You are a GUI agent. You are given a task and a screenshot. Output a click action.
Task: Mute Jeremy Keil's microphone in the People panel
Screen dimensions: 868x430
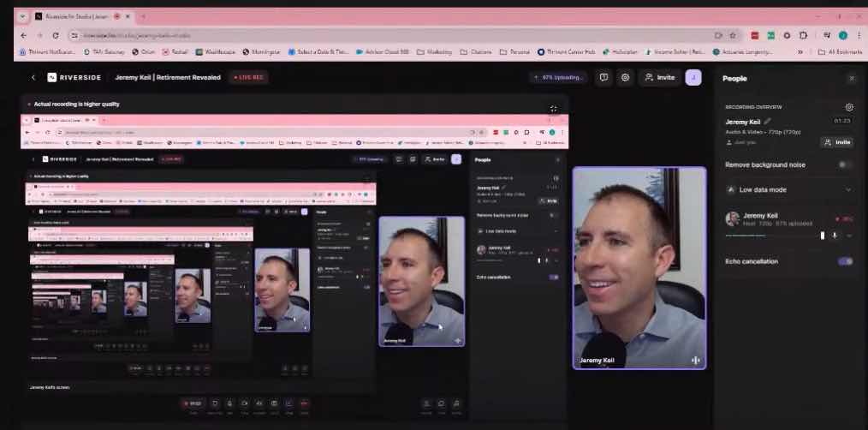835,236
